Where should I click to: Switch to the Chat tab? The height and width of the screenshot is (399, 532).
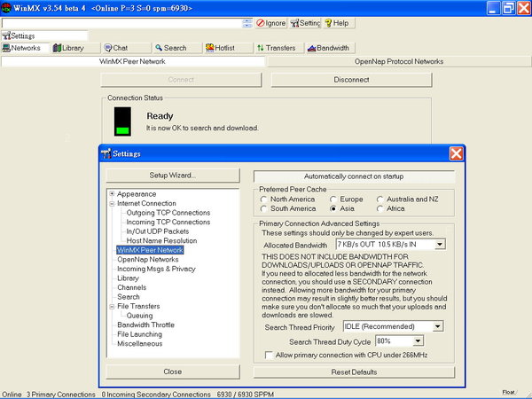point(127,48)
